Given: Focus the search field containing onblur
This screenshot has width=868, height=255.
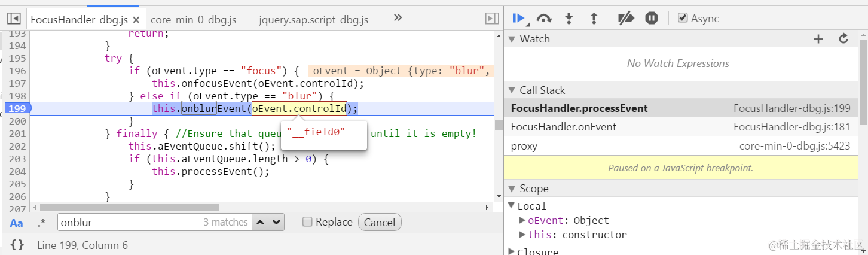Looking at the screenshot, I should [x=154, y=222].
